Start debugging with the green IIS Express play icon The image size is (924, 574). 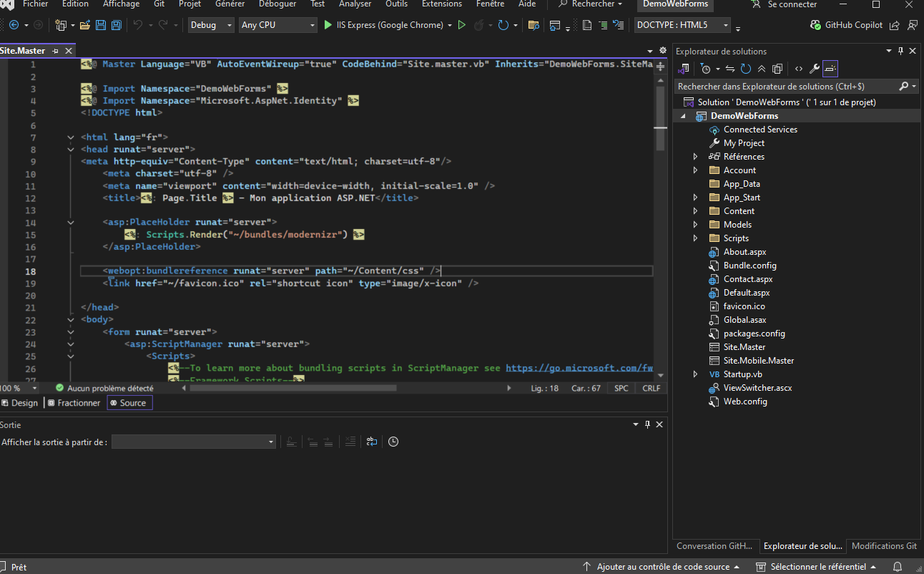pyautogui.click(x=328, y=25)
